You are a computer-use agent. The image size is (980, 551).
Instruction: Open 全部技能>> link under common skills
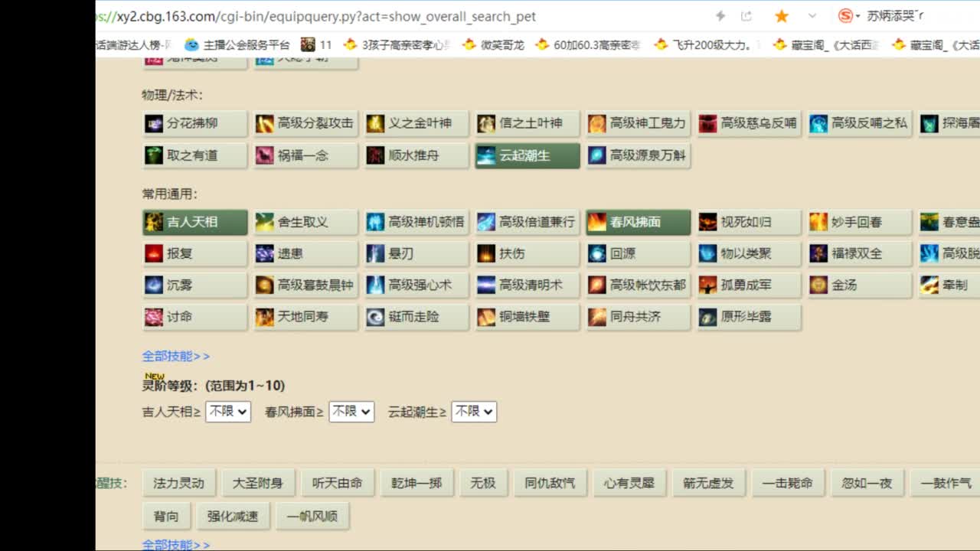176,356
